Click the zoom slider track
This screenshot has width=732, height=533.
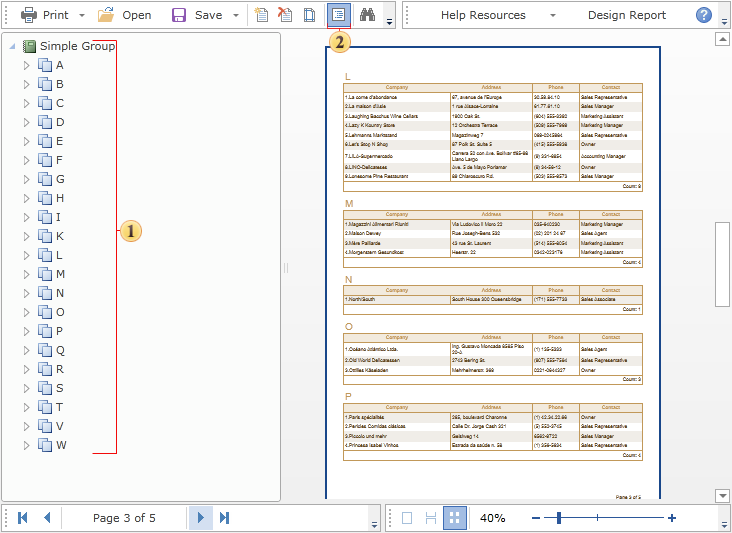(x=620, y=518)
